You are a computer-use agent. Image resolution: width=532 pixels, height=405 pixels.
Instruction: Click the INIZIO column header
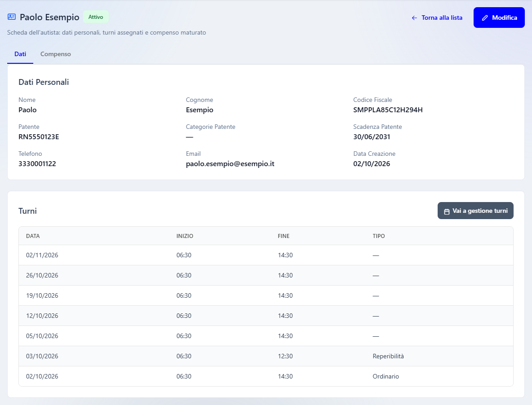[185, 236]
